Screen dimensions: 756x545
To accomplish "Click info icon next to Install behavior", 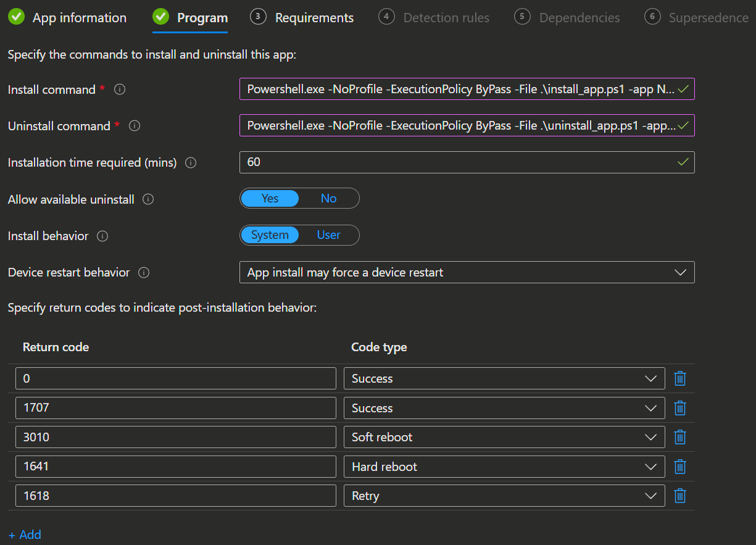I will 103,236.
